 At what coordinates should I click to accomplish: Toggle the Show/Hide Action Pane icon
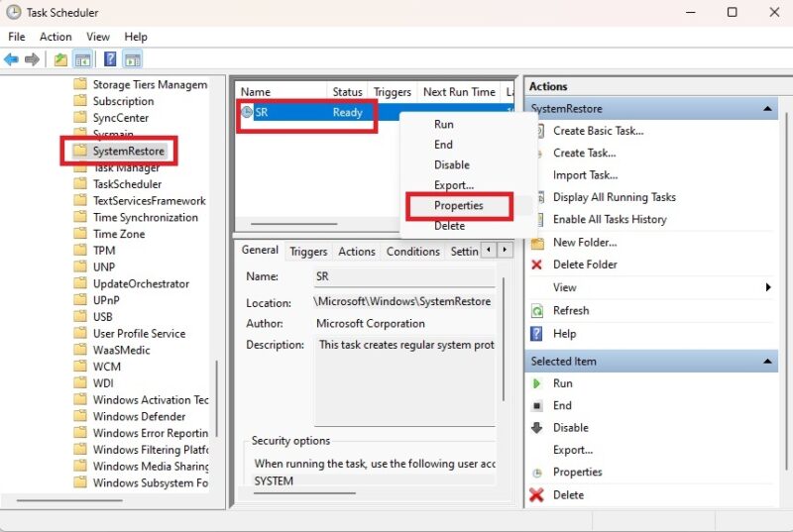133,59
